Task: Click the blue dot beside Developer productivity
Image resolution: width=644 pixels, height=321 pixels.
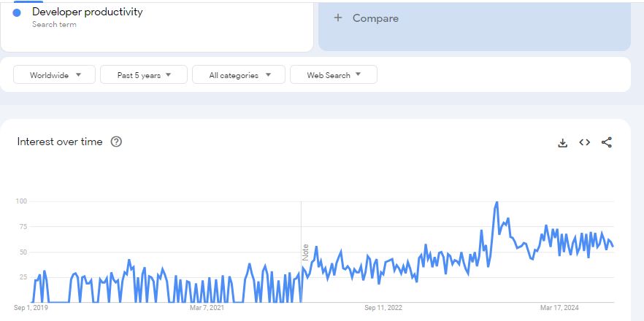Action: pyautogui.click(x=17, y=12)
